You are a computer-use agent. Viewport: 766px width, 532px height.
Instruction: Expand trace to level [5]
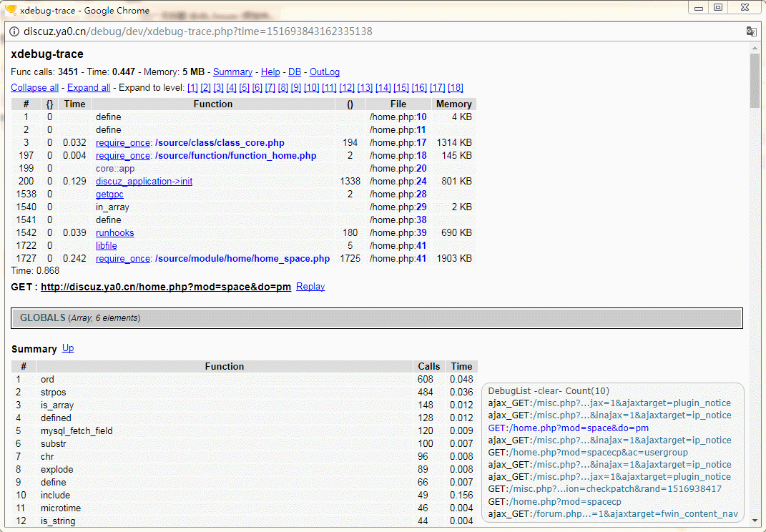pos(245,87)
